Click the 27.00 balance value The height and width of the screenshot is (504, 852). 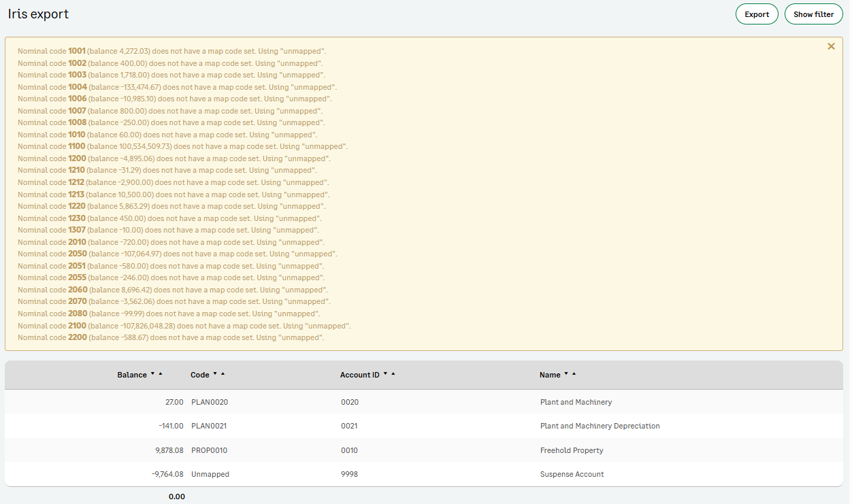coord(174,402)
